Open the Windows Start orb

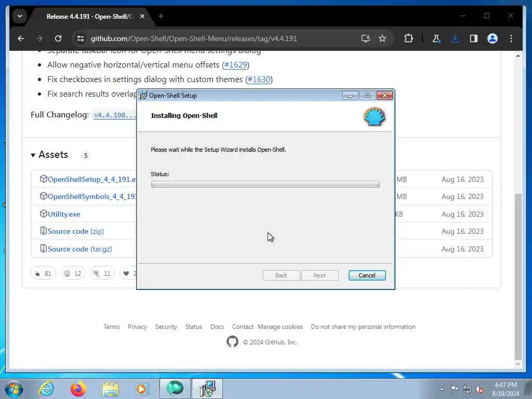[x=14, y=389]
